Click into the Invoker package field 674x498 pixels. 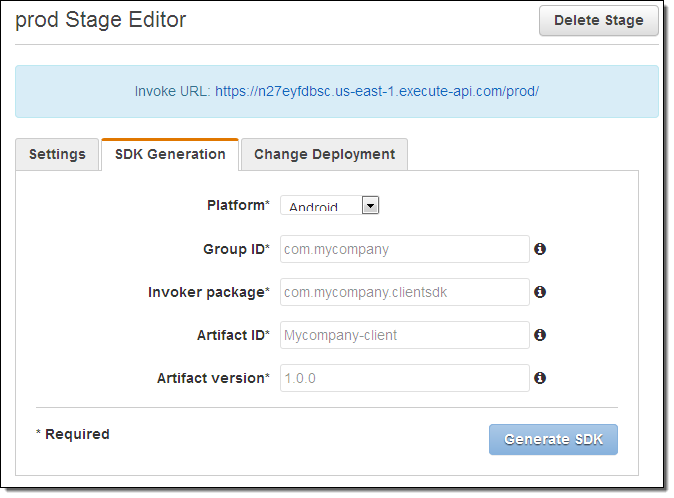click(404, 292)
